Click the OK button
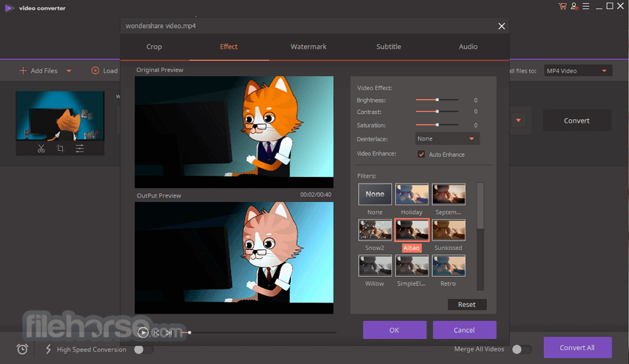The image size is (629, 364). [394, 330]
